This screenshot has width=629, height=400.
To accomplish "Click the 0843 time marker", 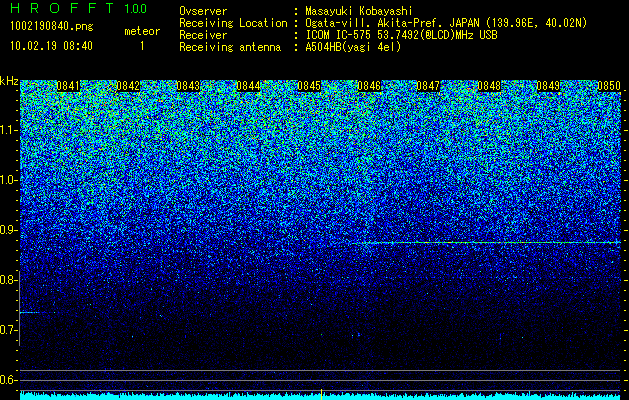I will [188, 86].
